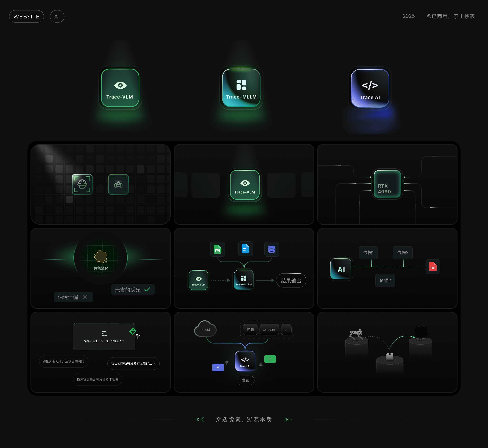Screen dimensions: 488x448
Task: Click the WEBSITE pill tag
Action: click(x=26, y=16)
